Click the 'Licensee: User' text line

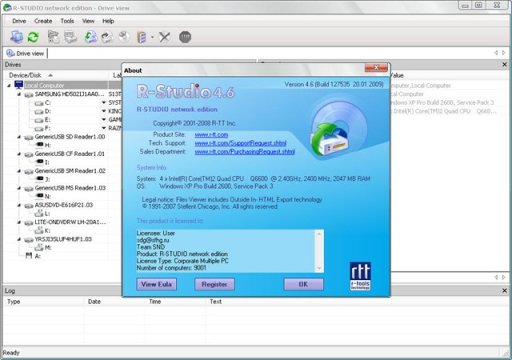click(156, 233)
